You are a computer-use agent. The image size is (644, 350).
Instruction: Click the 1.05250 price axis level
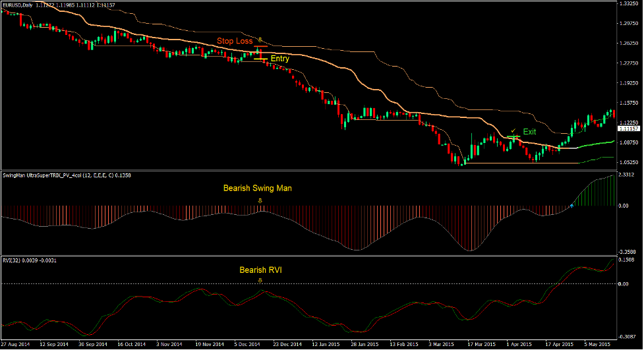(x=629, y=162)
